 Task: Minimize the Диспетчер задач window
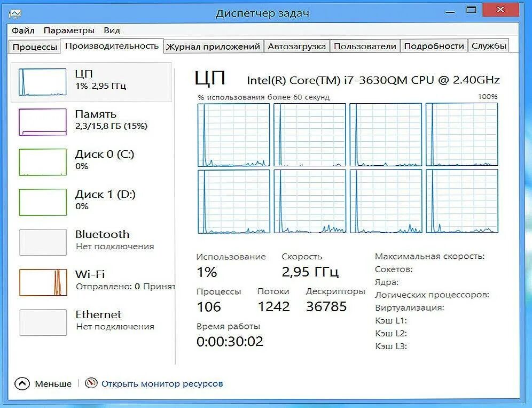pos(450,12)
